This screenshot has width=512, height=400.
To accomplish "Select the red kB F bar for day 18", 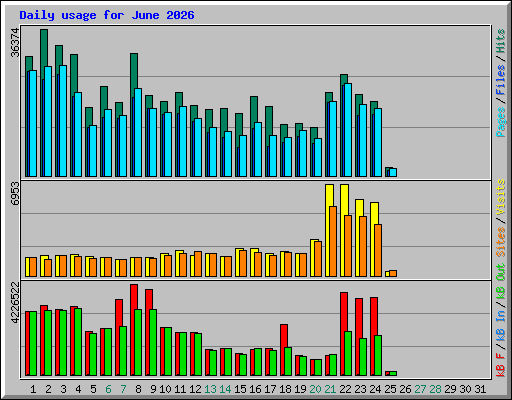I will [284, 335].
